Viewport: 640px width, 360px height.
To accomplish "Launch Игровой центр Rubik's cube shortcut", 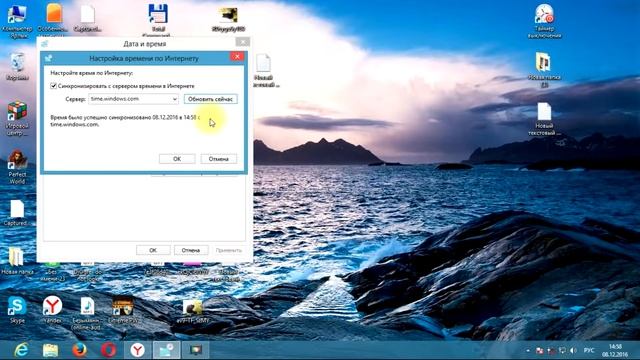I will [17, 111].
